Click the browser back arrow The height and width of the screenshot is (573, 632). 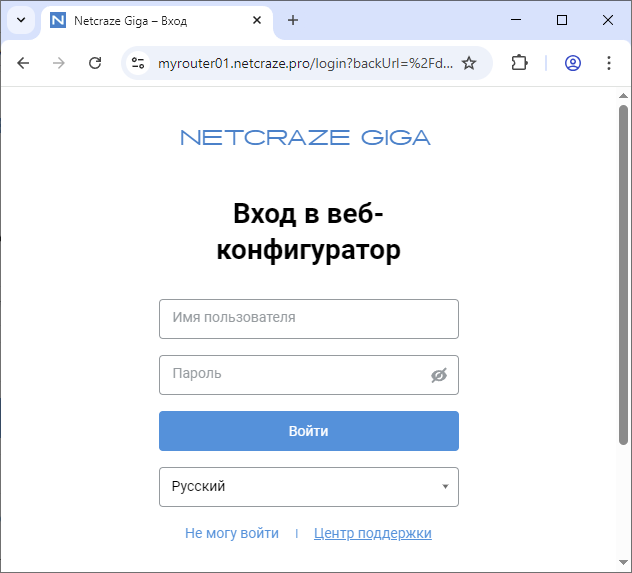click(23, 63)
